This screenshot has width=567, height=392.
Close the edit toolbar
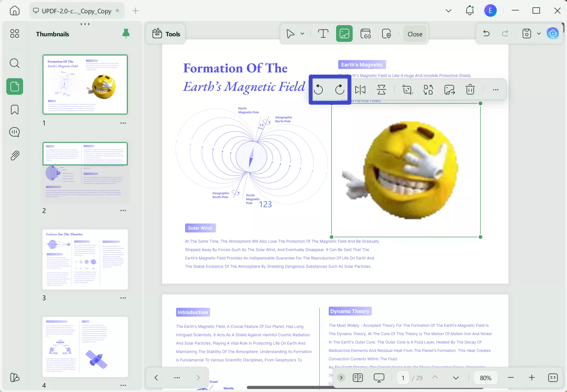(415, 34)
